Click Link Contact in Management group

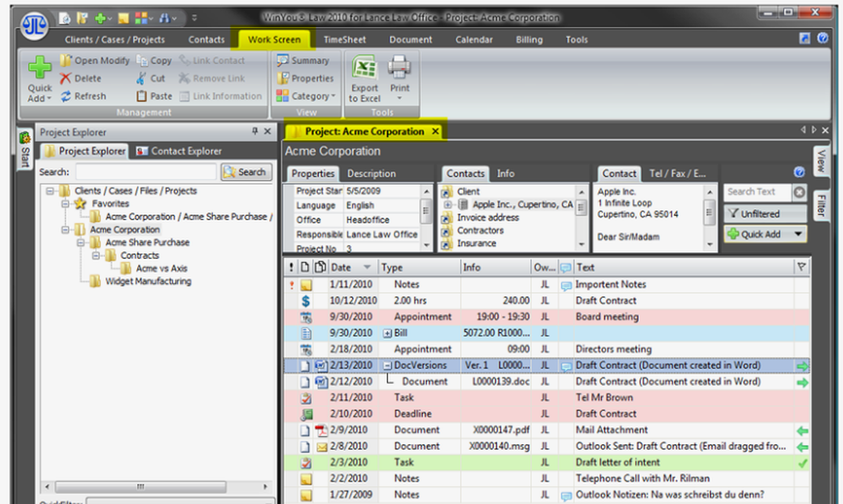coord(212,61)
